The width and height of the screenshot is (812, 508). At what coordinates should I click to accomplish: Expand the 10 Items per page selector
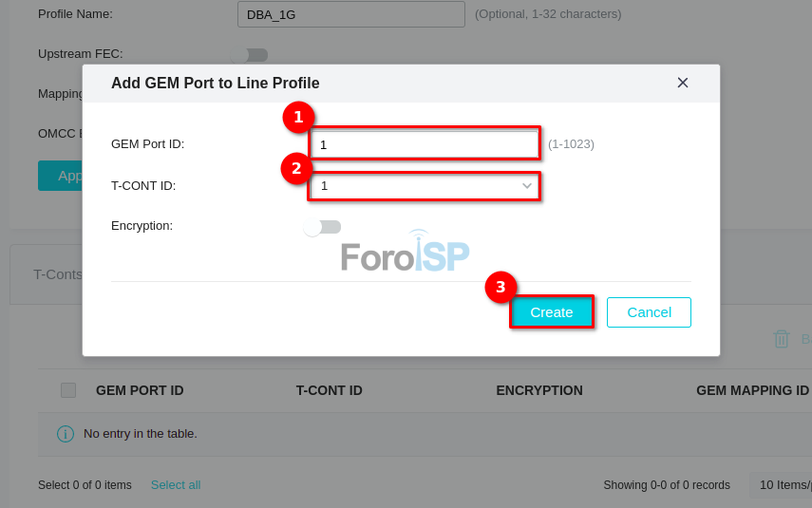pos(781,485)
